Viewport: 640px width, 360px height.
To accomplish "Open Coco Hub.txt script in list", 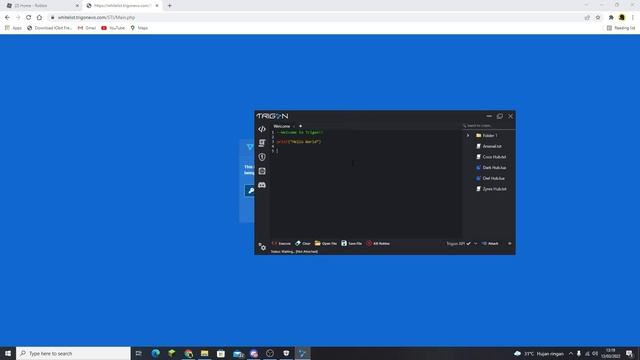I will [x=491, y=157].
